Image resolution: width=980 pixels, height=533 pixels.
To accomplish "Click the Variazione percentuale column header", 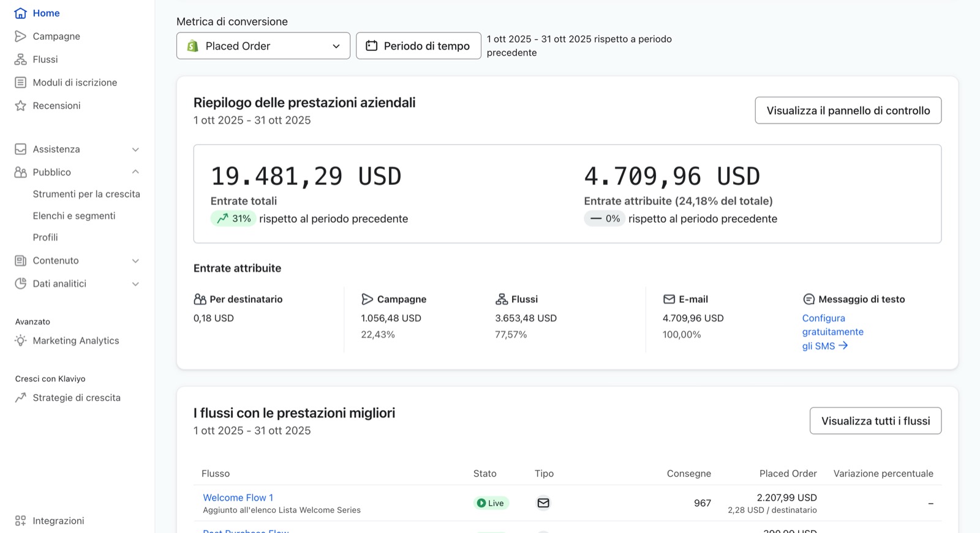I will [x=883, y=474].
